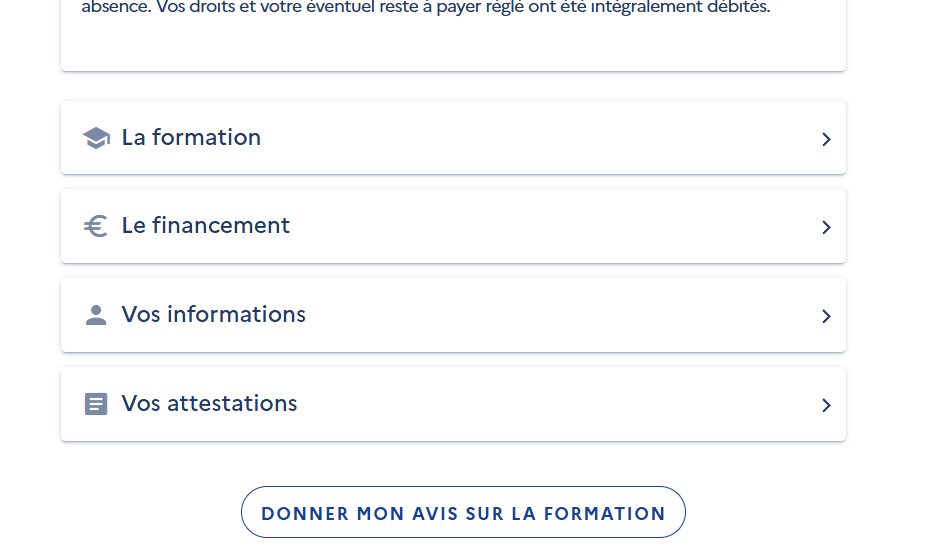952x557 pixels.
Task: Select the "La formation" heading
Action: pos(191,138)
